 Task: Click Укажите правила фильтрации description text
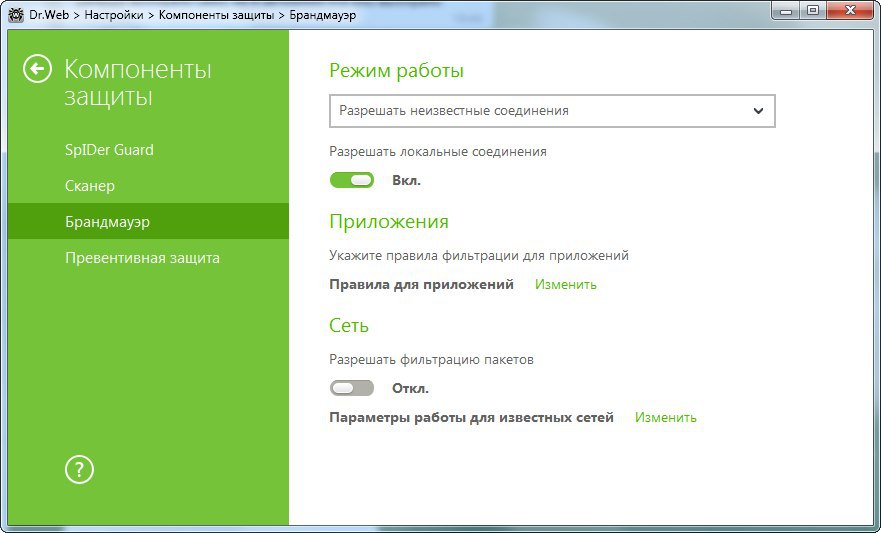tap(479, 256)
